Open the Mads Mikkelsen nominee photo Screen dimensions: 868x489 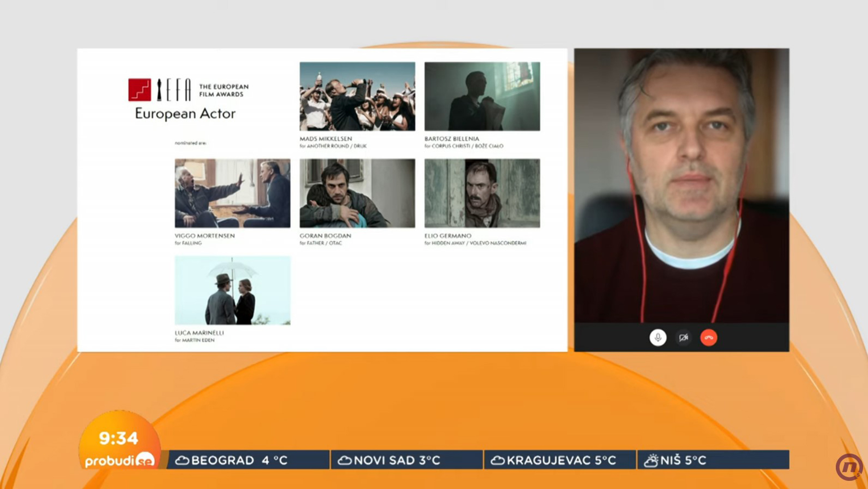pyautogui.click(x=357, y=96)
